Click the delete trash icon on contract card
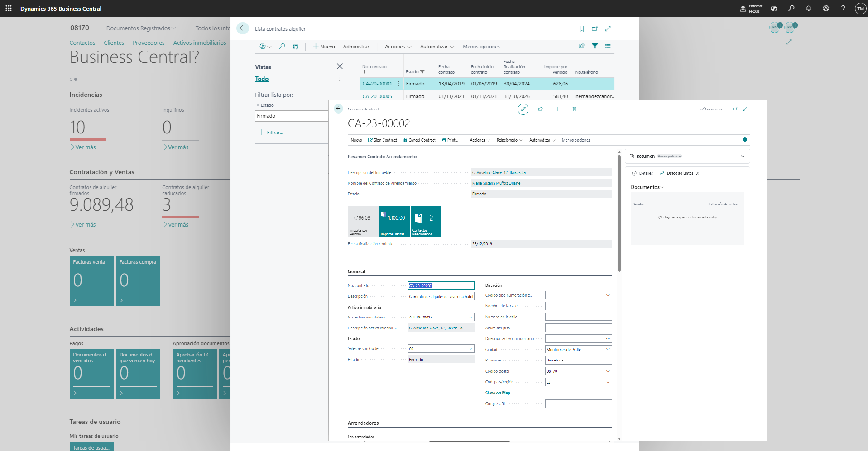The height and width of the screenshot is (451, 868). [575, 109]
